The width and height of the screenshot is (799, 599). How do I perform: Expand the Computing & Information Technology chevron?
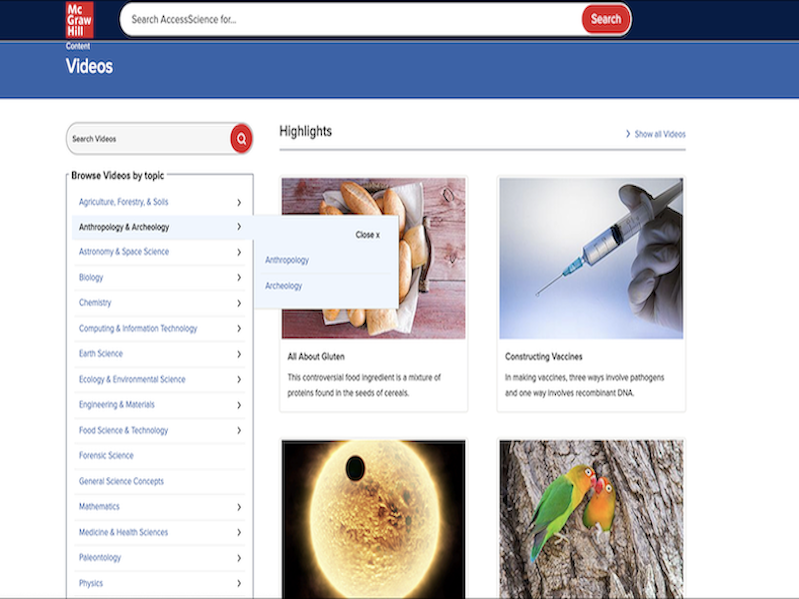click(x=239, y=329)
